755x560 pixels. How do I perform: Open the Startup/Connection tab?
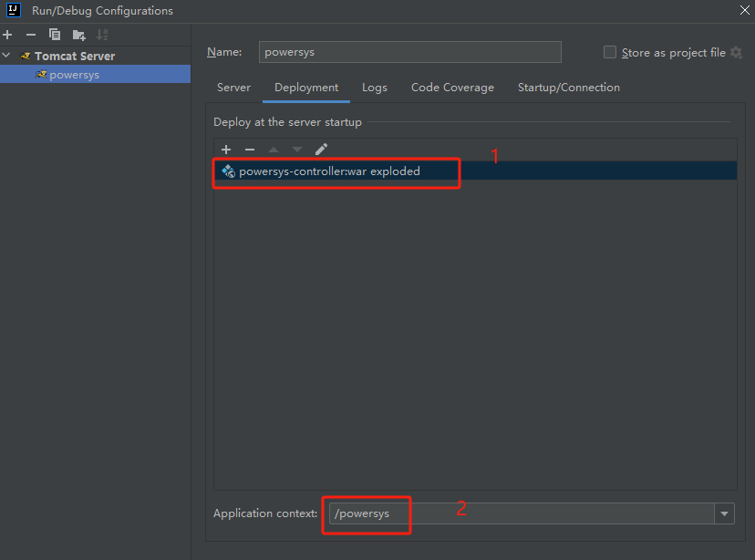(x=569, y=88)
